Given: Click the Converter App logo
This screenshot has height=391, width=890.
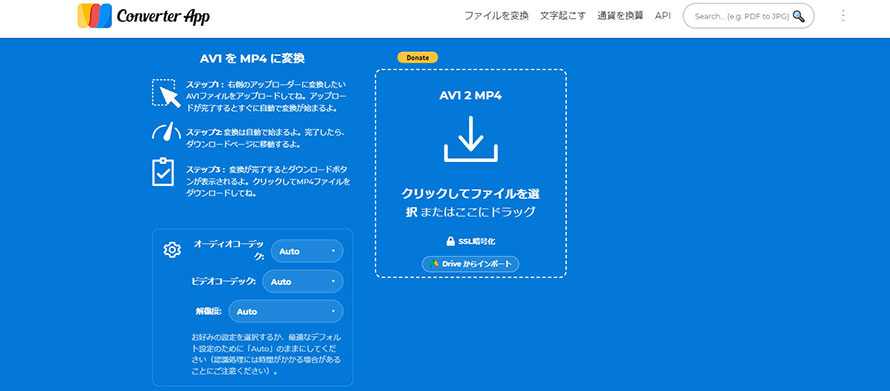Looking at the screenshot, I should (144, 16).
